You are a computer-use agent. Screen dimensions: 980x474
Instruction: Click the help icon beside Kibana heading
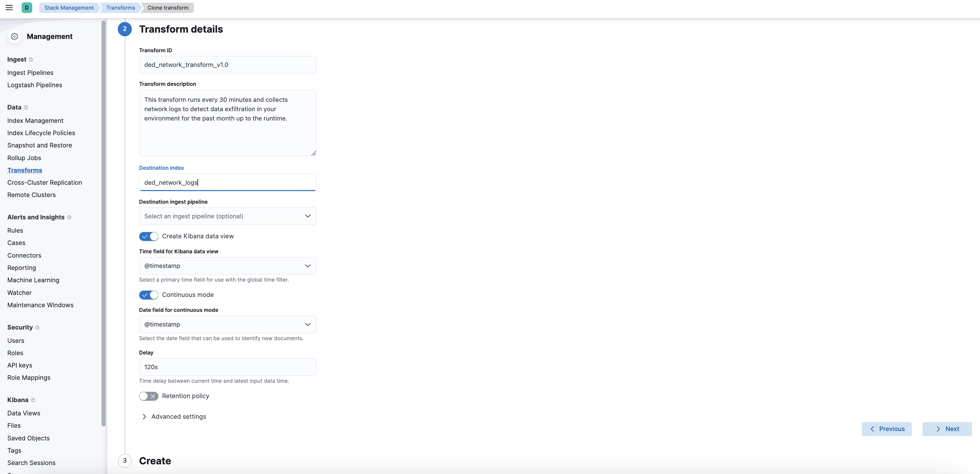(33, 400)
